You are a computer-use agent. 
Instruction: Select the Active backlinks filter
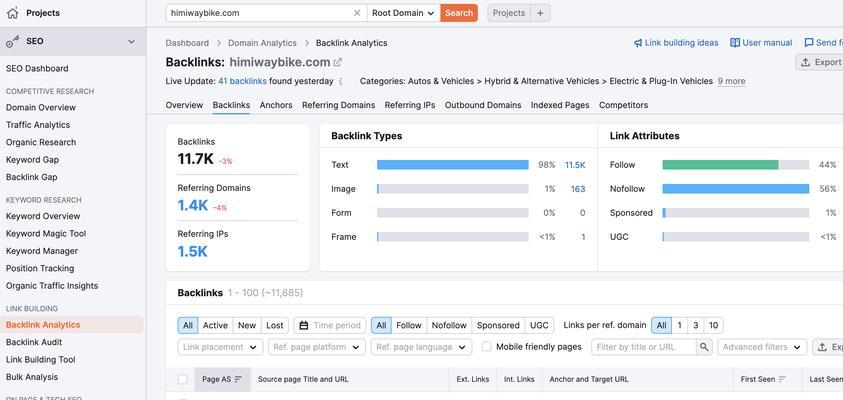coord(215,325)
